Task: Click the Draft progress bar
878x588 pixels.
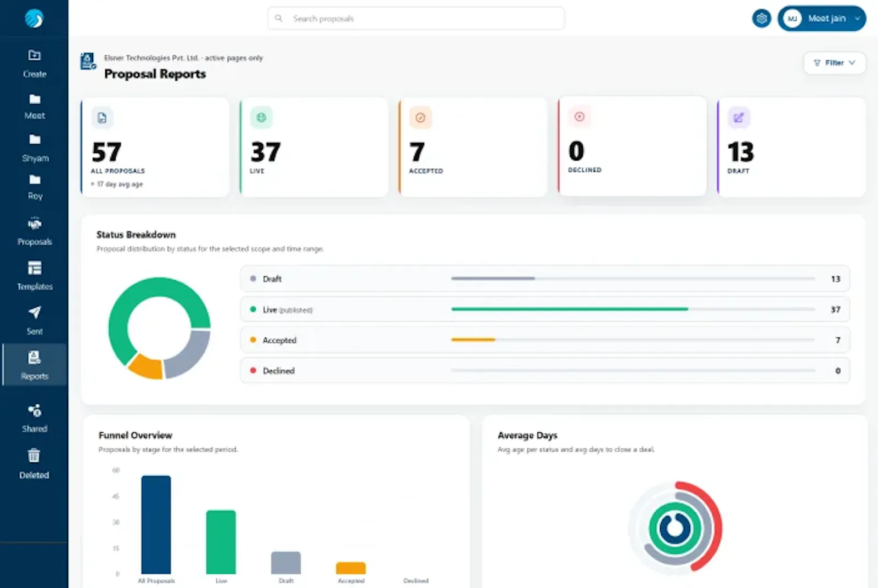Action: 493,279
